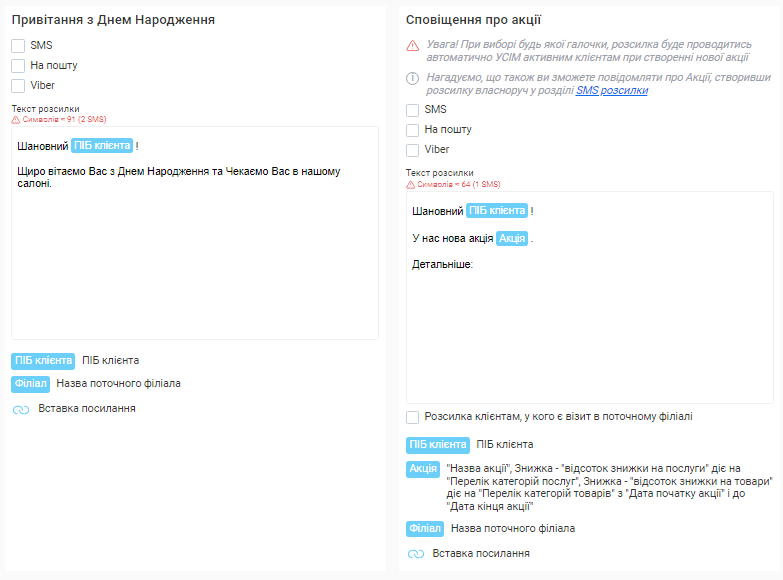Click symbol count warning icon in birthday section
The width and height of the screenshot is (783, 580).
[x=16, y=119]
